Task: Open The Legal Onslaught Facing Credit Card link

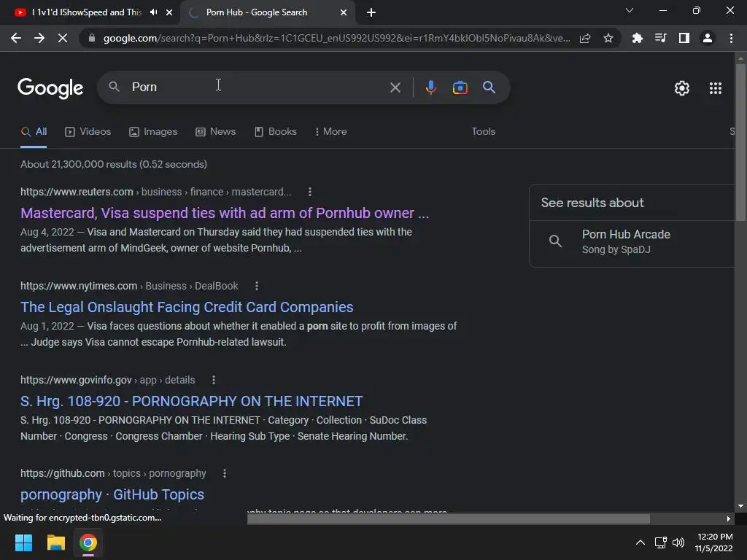Action: pyautogui.click(x=187, y=307)
